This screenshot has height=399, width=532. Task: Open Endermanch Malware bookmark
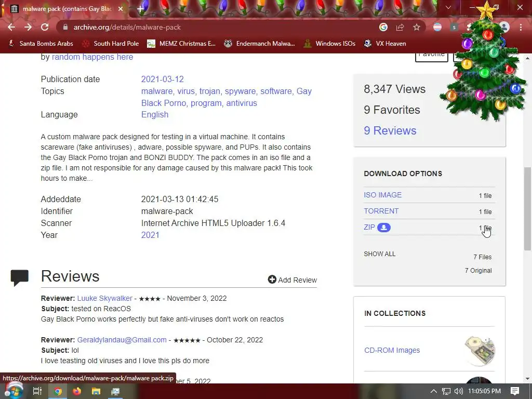(x=260, y=44)
